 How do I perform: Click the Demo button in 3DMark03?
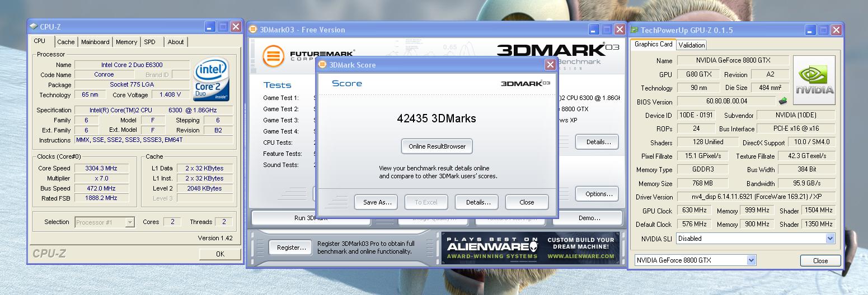[589, 218]
